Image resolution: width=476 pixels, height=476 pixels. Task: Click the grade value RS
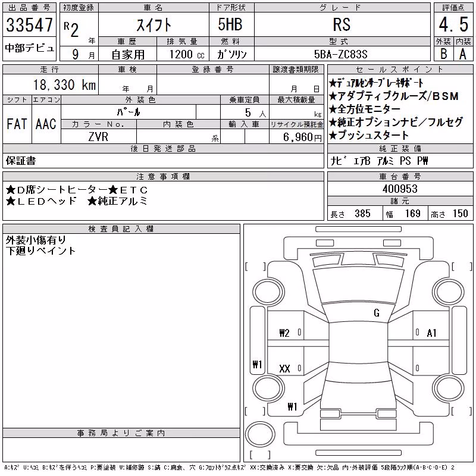[342, 24]
